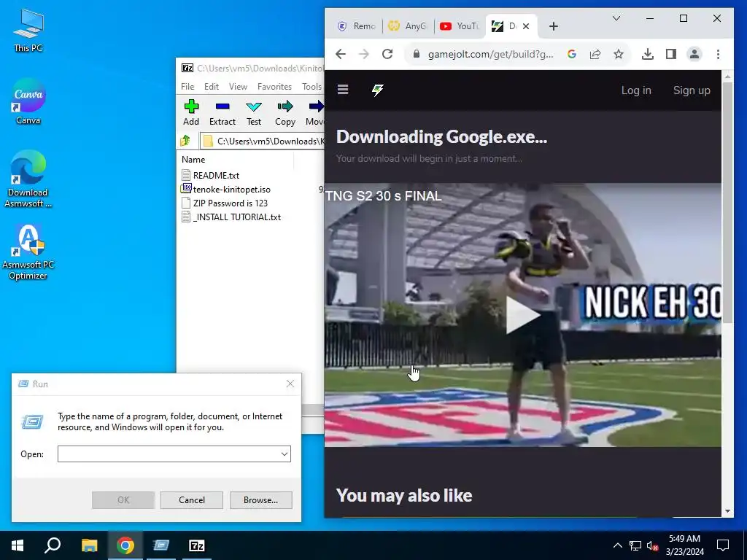747x560 pixels.
Task: Click the Google icon in address bar
Action: [x=572, y=54]
